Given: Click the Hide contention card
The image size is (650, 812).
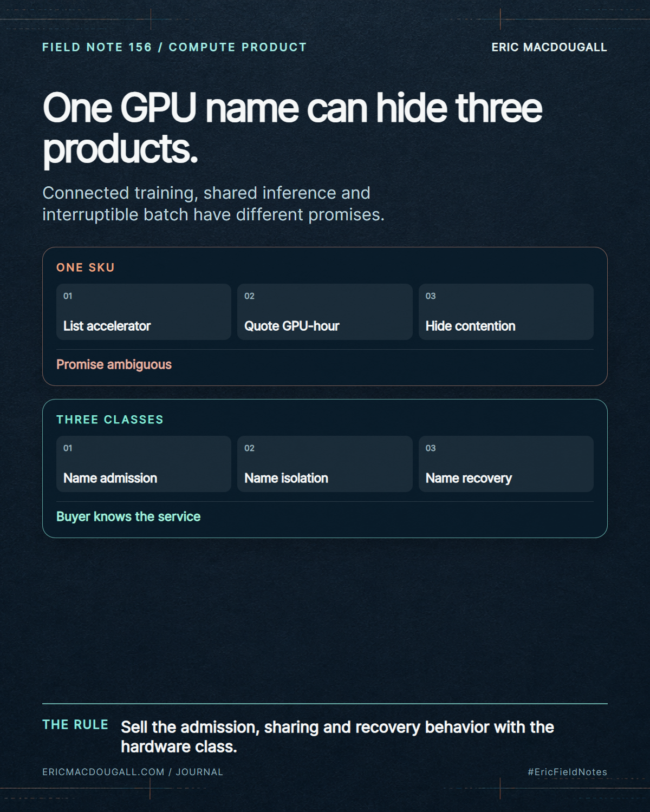Looking at the screenshot, I should (x=506, y=312).
